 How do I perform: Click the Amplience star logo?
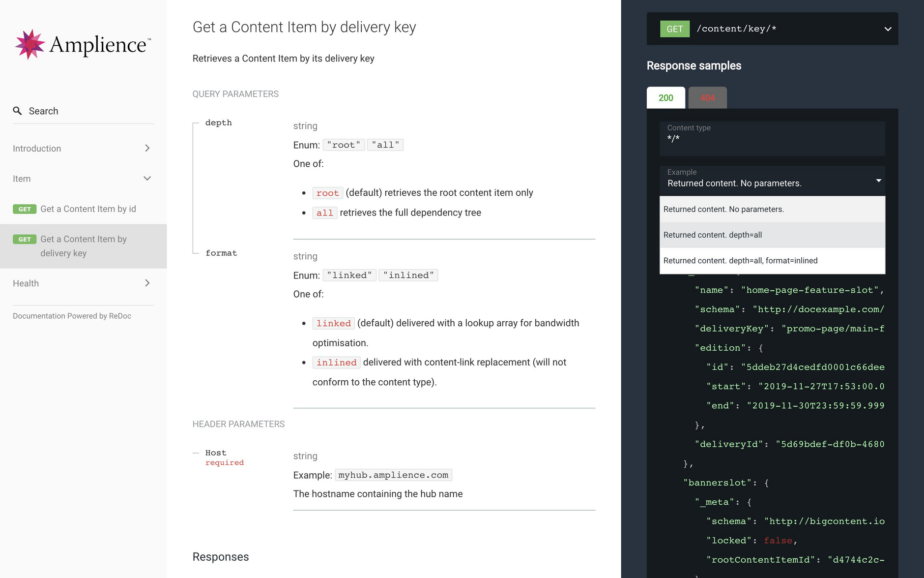pos(29,44)
